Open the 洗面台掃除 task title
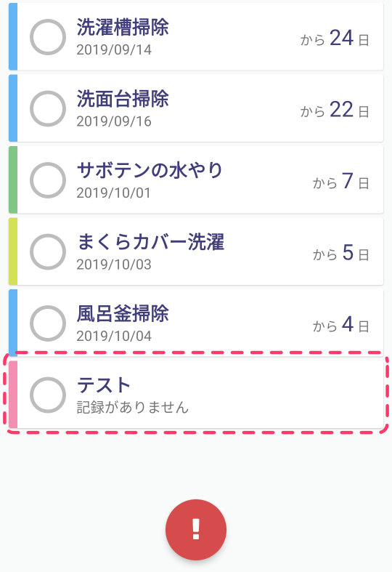The width and height of the screenshot is (392, 572). click(x=123, y=99)
